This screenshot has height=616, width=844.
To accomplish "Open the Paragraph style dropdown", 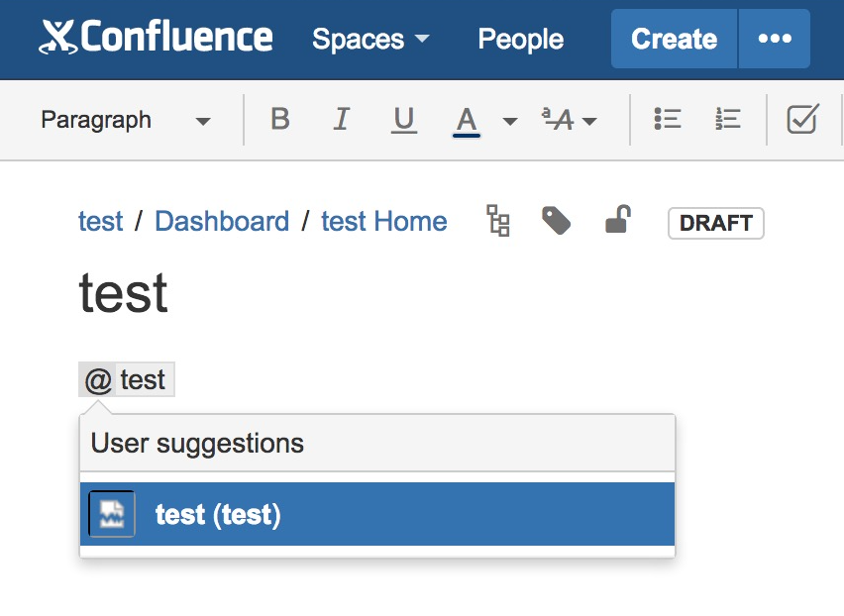I will coord(126,120).
